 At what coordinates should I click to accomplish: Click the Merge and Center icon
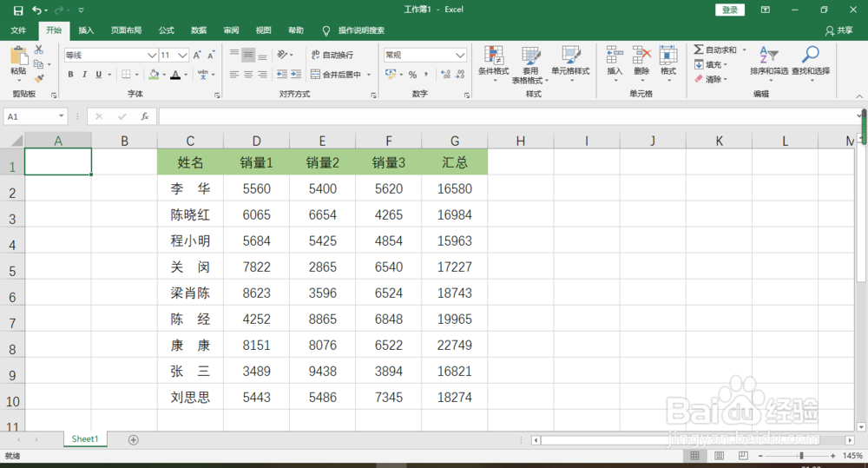click(316, 74)
